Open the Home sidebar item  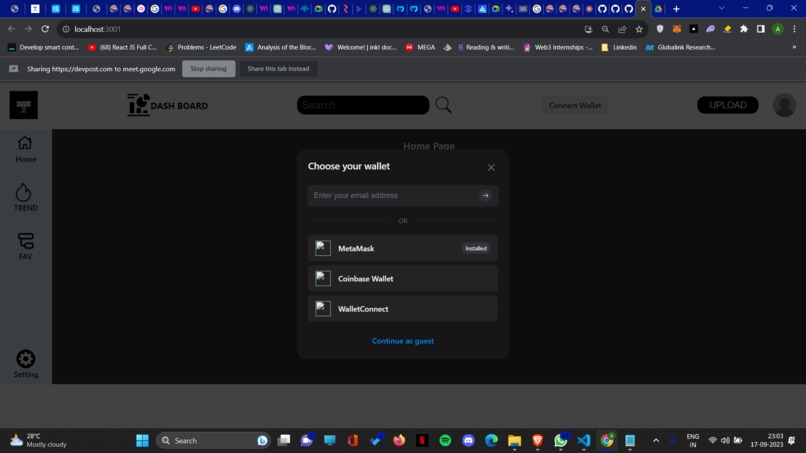coord(25,150)
